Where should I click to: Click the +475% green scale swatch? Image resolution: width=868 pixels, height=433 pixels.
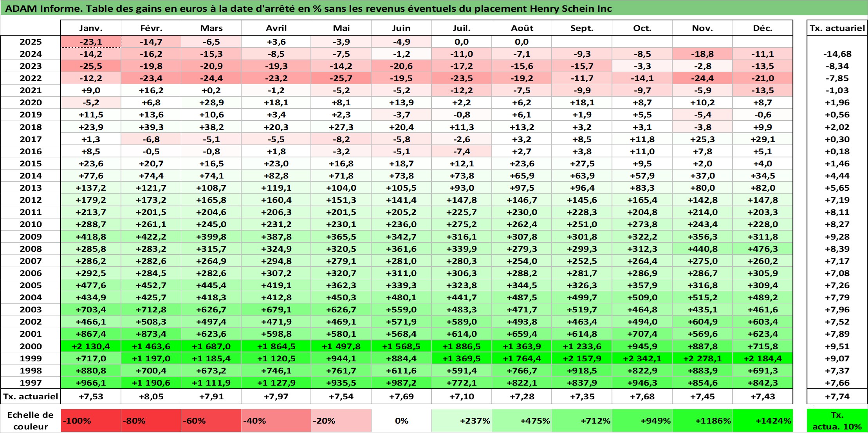pos(522,421)
